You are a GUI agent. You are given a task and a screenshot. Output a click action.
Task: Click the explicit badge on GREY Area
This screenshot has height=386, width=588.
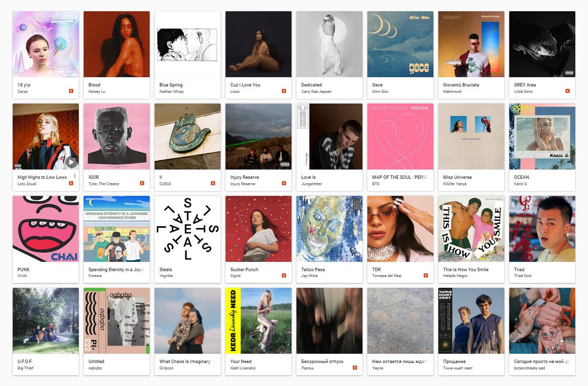568,91
